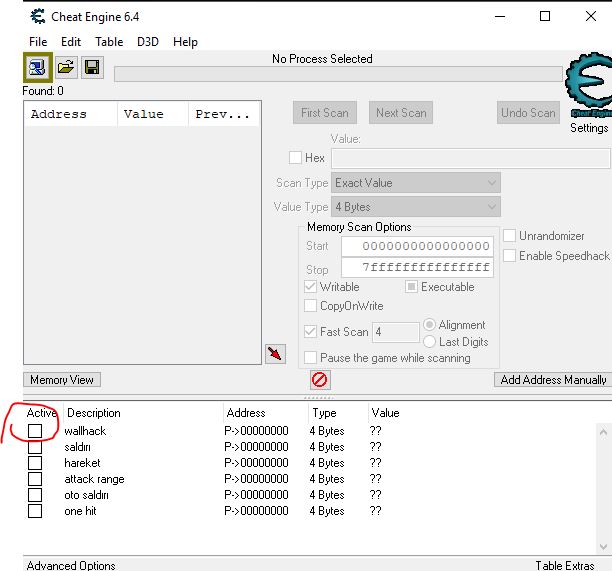Click the scan Value input field
Viewport: 612px width, 571px height.
click(470, 158)
